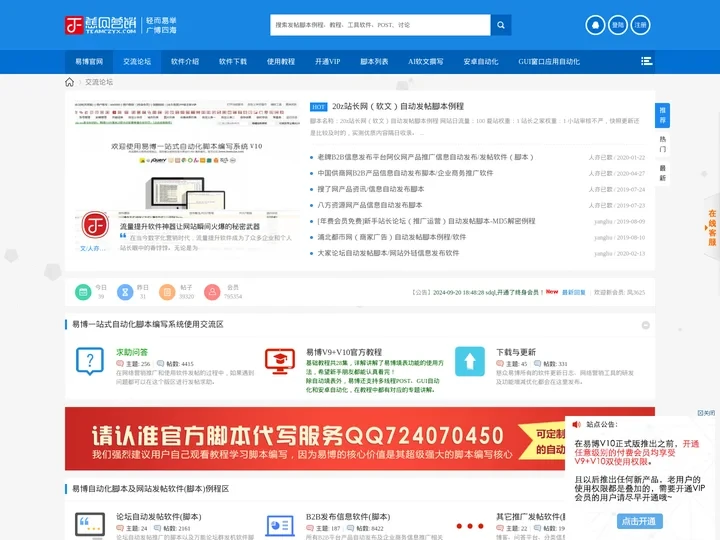Click the 点击开通 button in announcement
This screenshot has width=720, height=540.
pyautogui.click(x=639, y=521)
